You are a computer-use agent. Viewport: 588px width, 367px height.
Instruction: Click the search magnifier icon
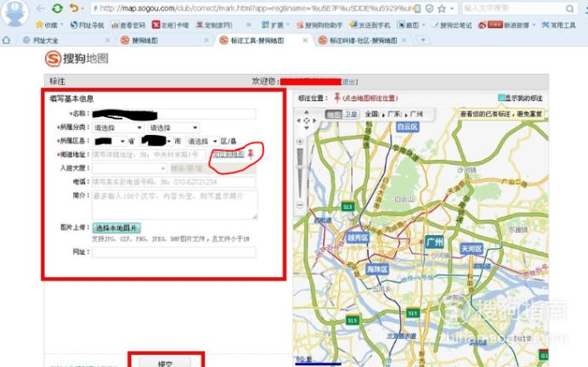(x=569, y=8)
